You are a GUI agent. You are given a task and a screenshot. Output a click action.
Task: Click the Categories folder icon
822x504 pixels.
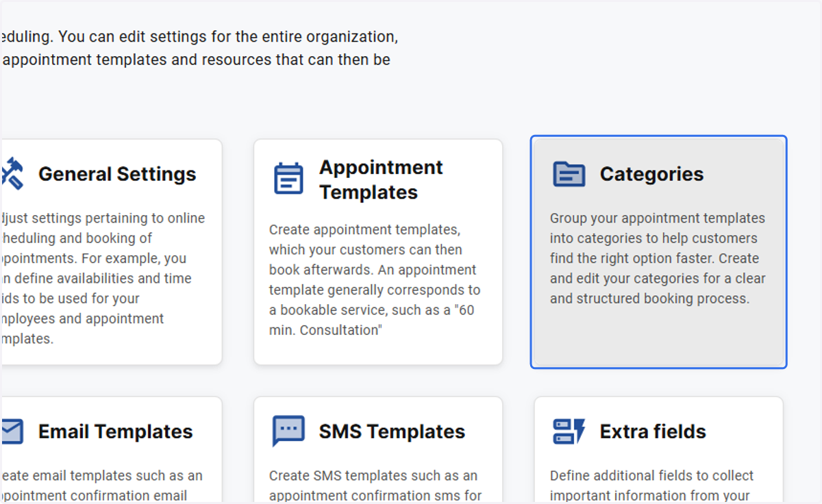[569, 174]
